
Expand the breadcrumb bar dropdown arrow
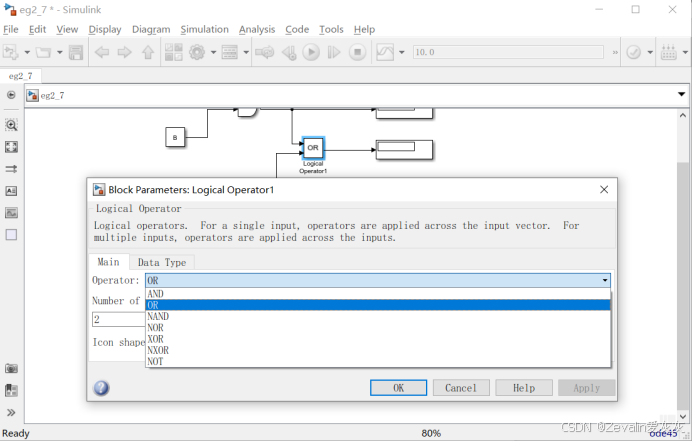[x=681, y=94]
